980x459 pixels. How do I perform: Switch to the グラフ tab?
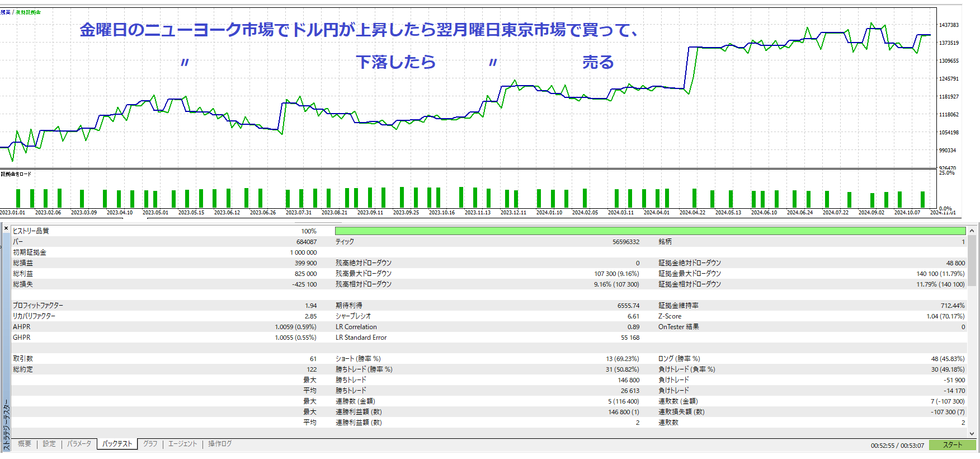(x=150, y=444)
